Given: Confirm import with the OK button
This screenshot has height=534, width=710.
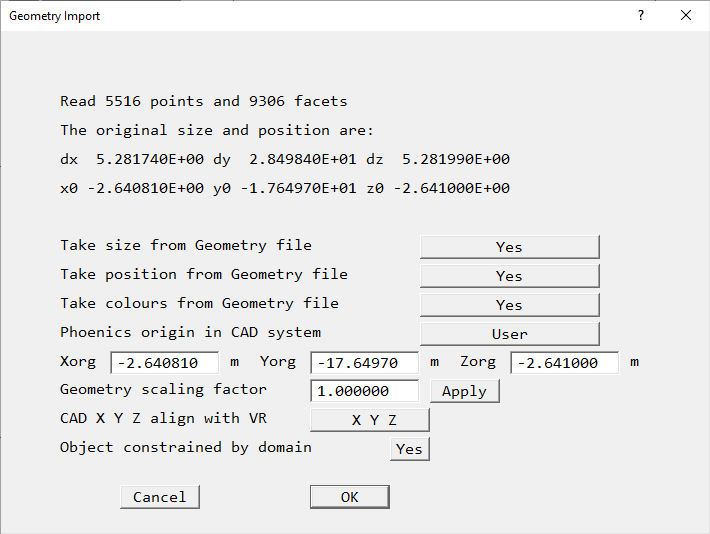Looking at the screenshot, I should 349,497.
